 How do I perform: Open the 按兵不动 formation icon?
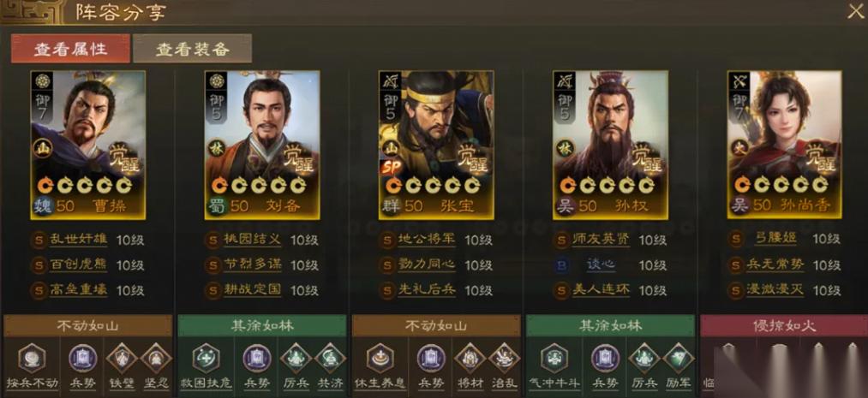32,358
